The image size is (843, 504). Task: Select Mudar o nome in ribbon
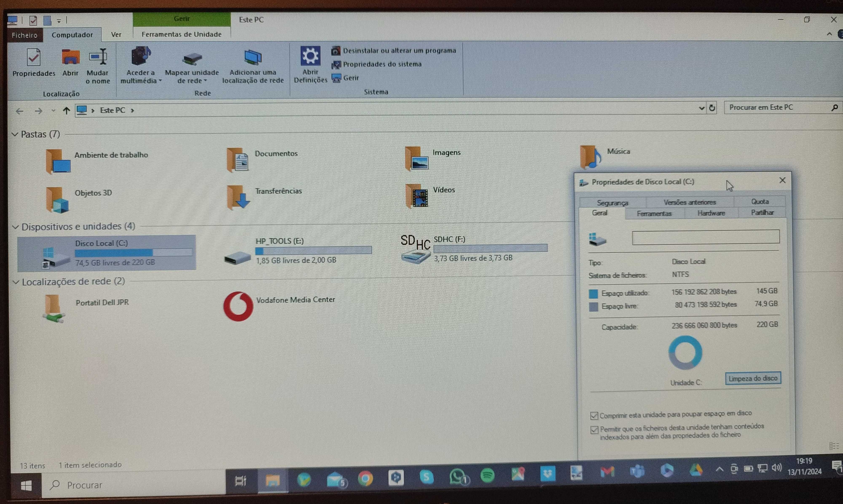pyautogui.click(x=98, y=66)
